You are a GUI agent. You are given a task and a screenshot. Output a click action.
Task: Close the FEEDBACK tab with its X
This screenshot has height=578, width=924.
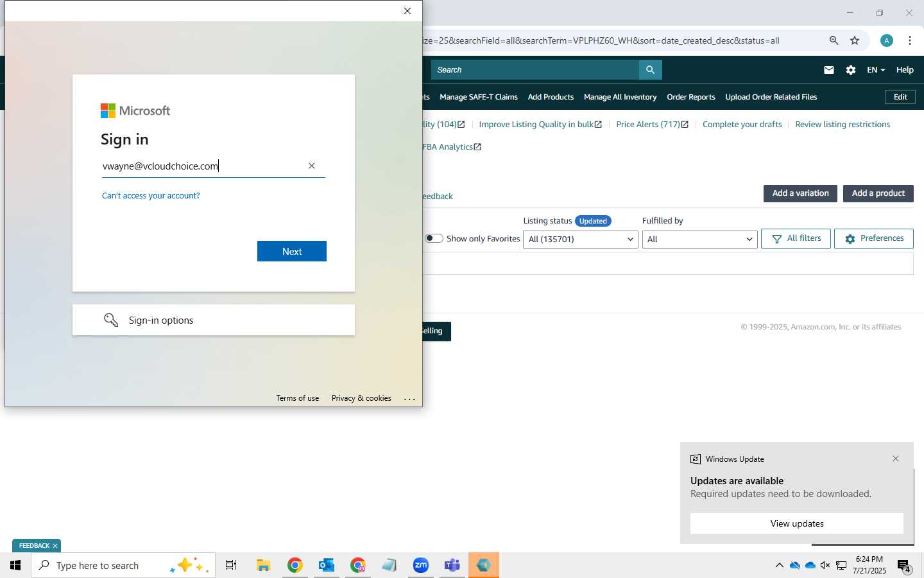55,546
